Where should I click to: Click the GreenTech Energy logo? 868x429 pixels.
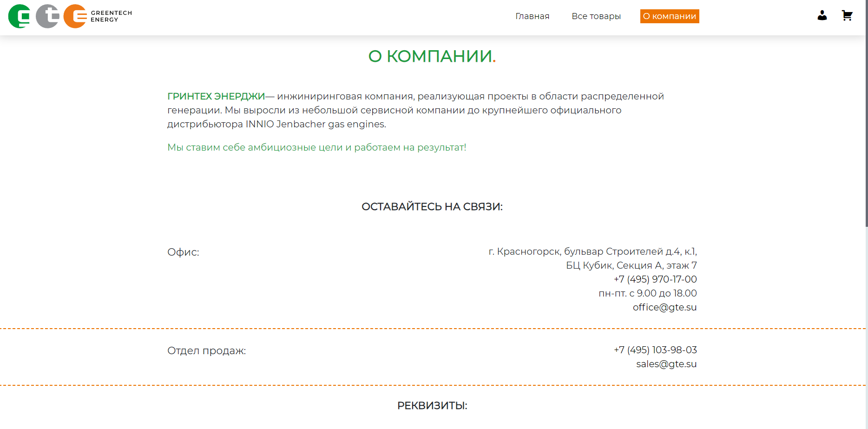[x=67, y=17]
